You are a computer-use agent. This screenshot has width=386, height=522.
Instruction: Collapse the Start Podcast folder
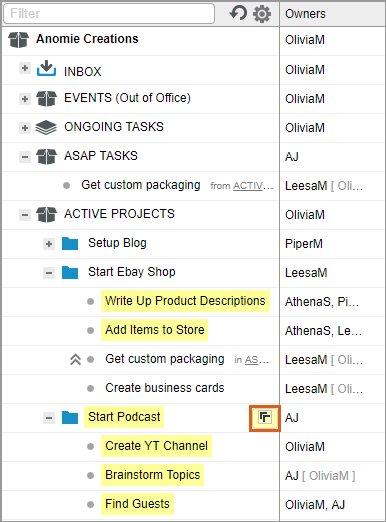(x=49, y=418)
